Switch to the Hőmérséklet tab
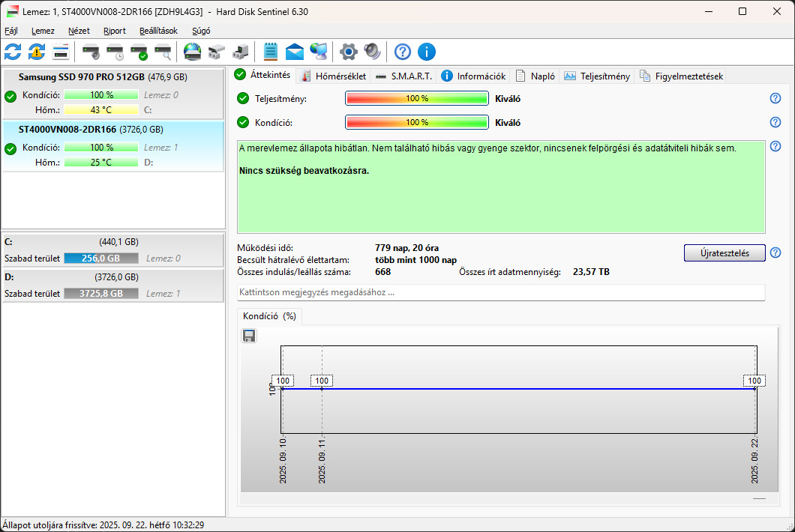Image resolution: width=795 pixels, height=532 pixels. pos(333,76)
